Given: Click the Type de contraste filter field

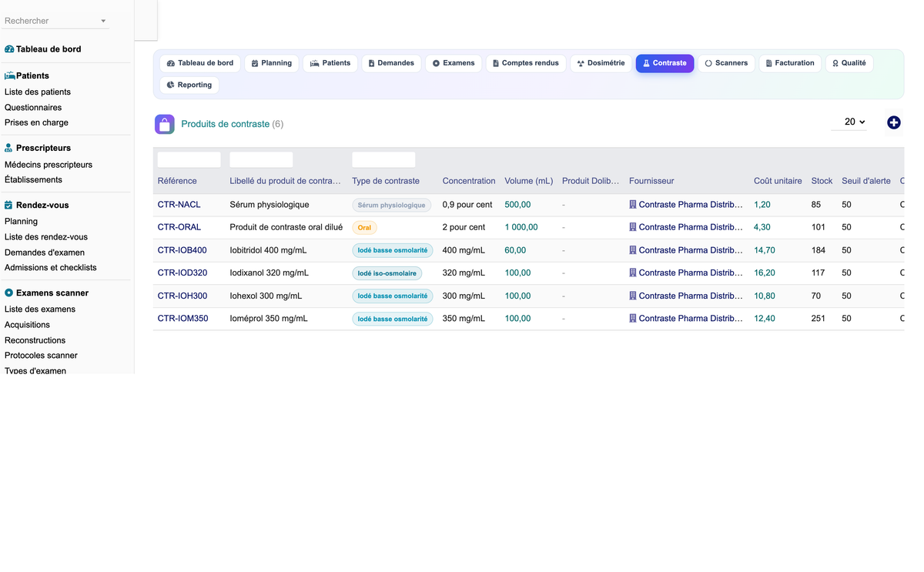Looking at the screenshot, I should (x=383, y=159).
